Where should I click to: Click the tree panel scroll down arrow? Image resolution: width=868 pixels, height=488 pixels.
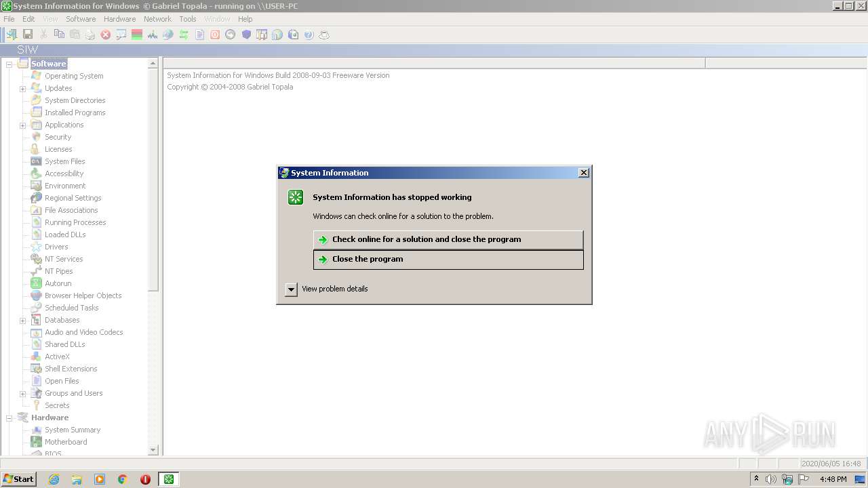click(x=153, y=450)
